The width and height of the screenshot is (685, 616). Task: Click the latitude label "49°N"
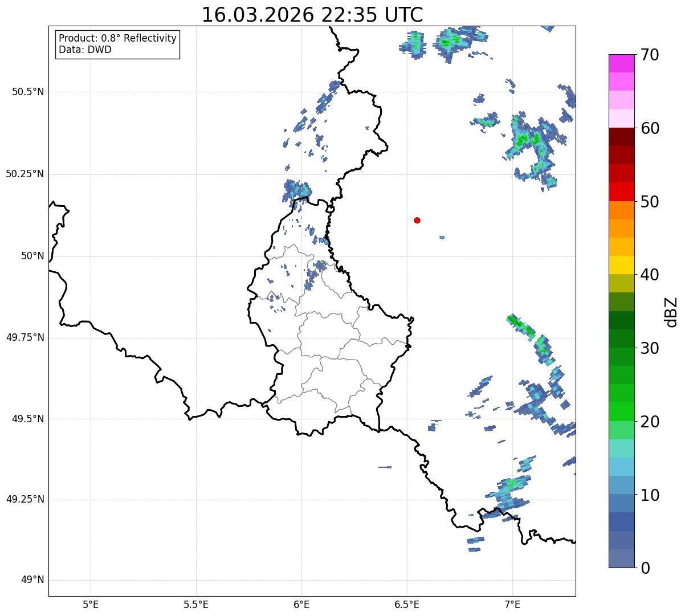[32, 580]
